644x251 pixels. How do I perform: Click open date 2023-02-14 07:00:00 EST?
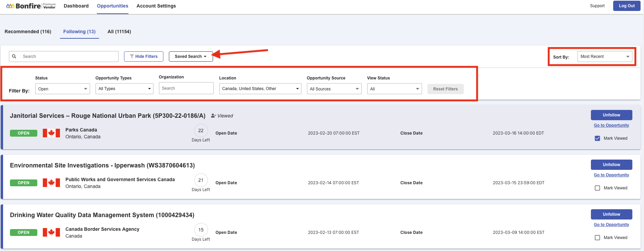pyautogui.click(x=333, y=183)
